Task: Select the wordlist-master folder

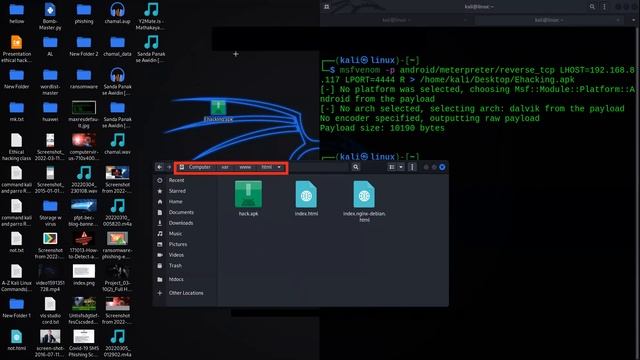Action: click(x=50, y=81)
